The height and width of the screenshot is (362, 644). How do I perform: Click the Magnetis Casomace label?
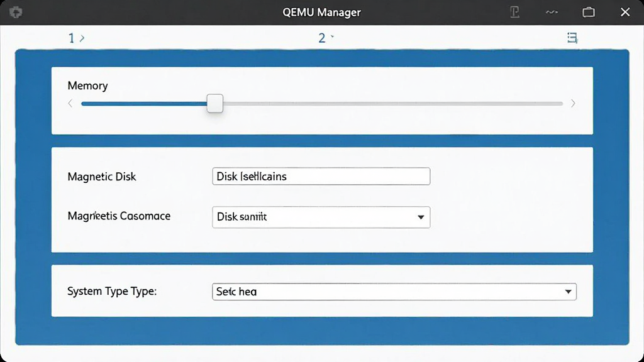119,216
